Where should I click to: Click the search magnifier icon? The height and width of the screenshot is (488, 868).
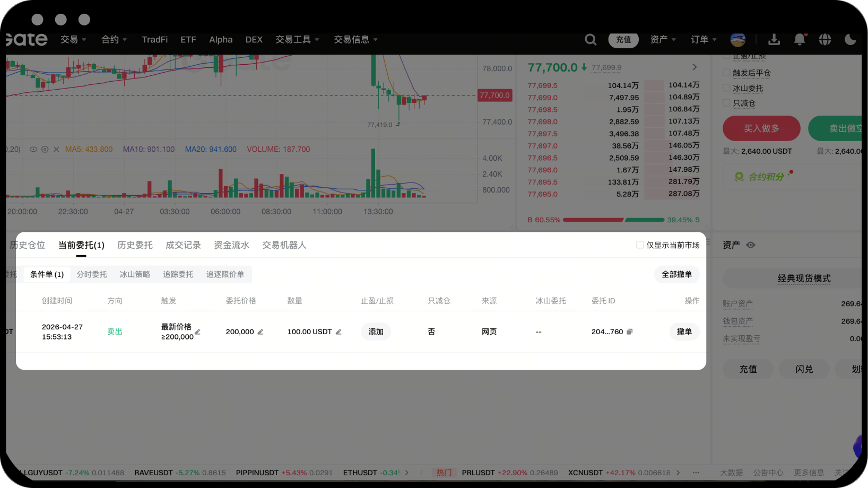tap(591, 40)
